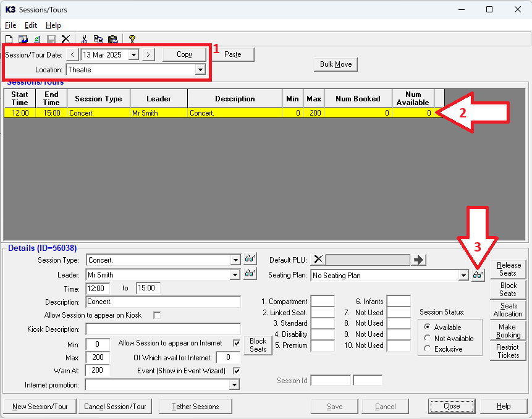Clear Default PLU with the X icon

point(318,260)
